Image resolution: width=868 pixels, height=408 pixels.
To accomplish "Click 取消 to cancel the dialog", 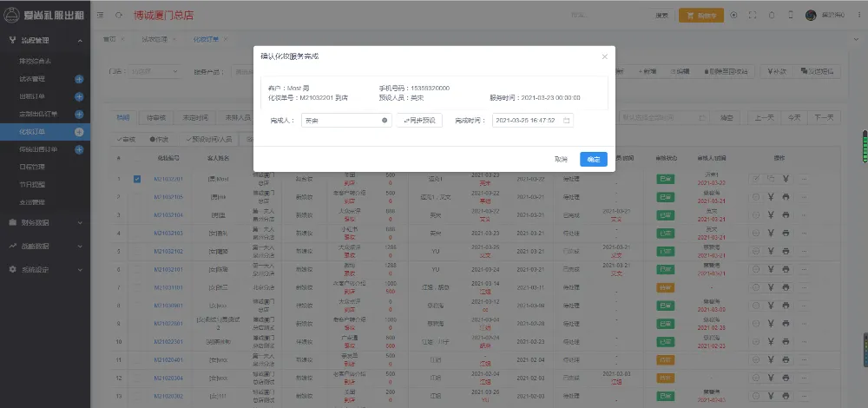I will pyautogui.click(x=561, y=159).
